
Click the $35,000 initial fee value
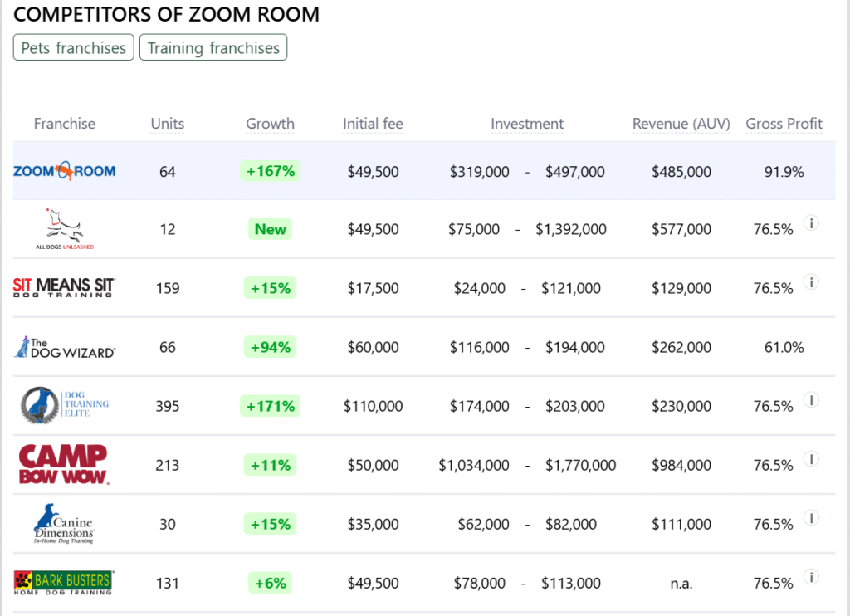[373, 525]
